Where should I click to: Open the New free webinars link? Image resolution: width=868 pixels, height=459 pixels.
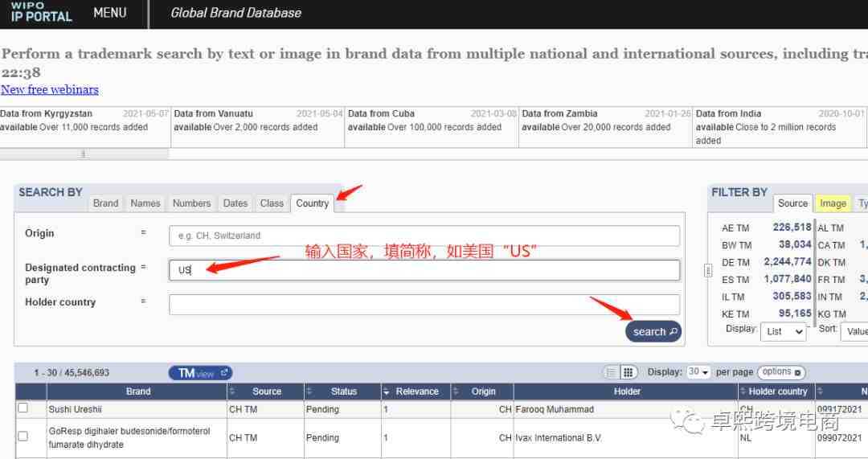pos(50,89)
